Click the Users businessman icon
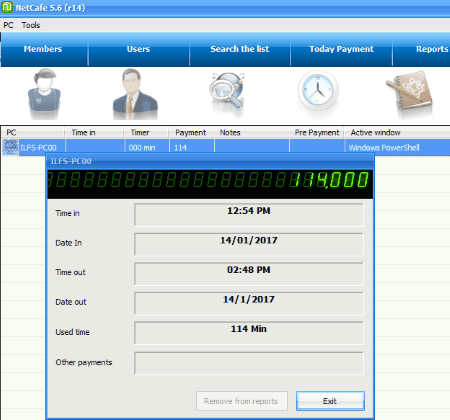This screenshot has width=450, height=420. (x=135, y=94)
